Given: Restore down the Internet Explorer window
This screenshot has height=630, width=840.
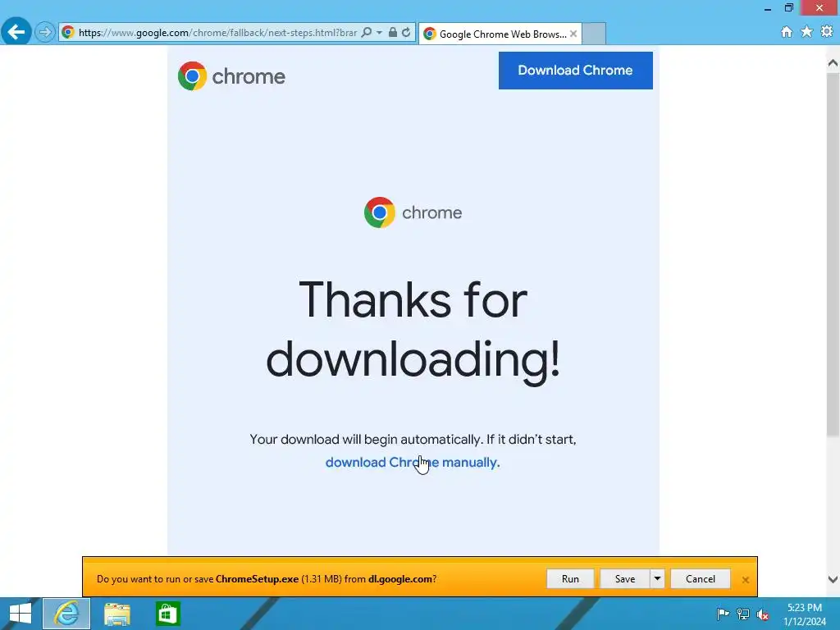Looking at the screenshot, I should pyautogui.click(x=788, y=8).
